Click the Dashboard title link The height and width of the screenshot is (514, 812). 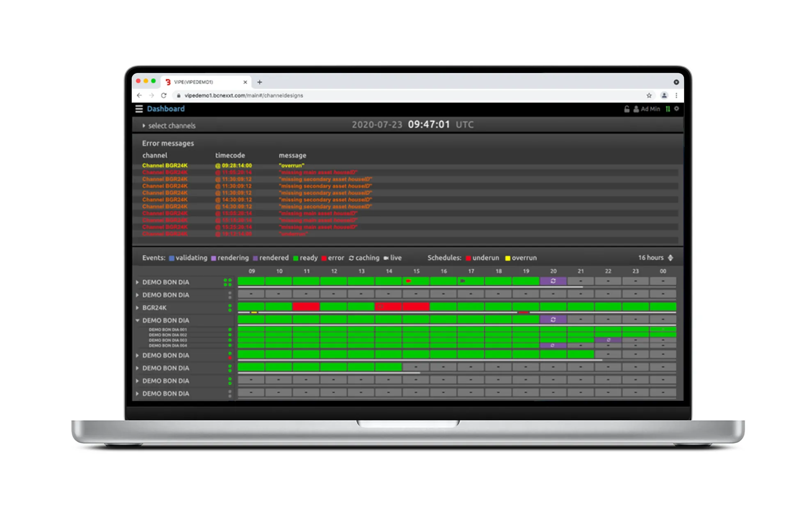(166, 109)
